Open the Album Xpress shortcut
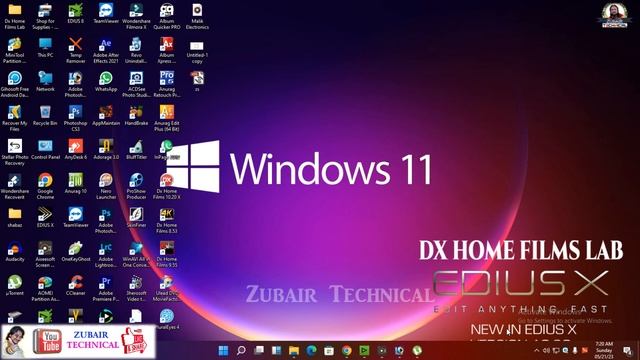The image size is (640, 360). tap(167, 51)
